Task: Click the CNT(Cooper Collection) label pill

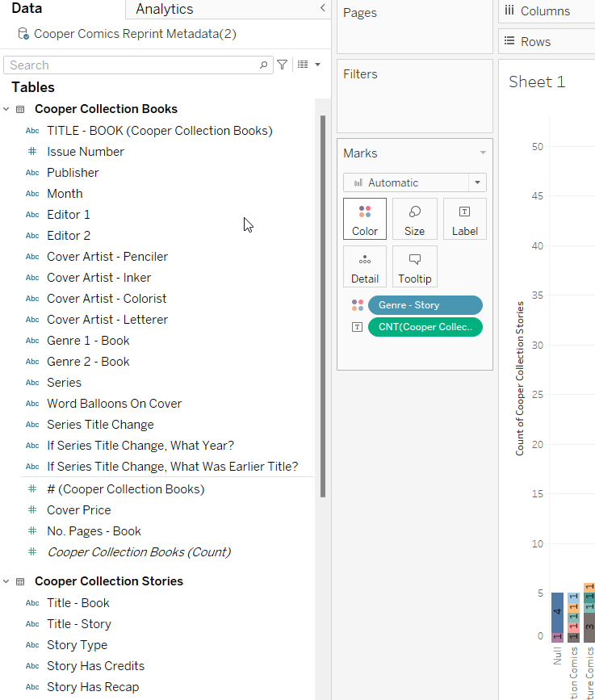Action: pos(425,327)
